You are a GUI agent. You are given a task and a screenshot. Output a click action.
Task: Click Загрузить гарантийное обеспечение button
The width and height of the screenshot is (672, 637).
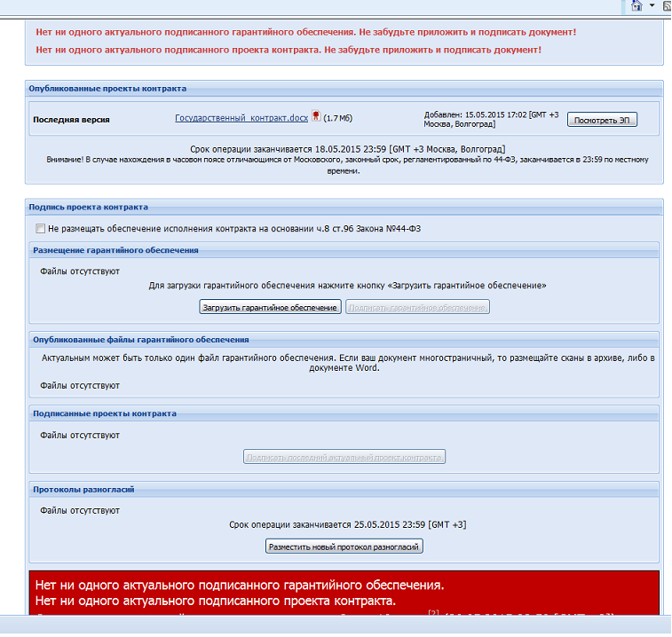pos(270,307)
